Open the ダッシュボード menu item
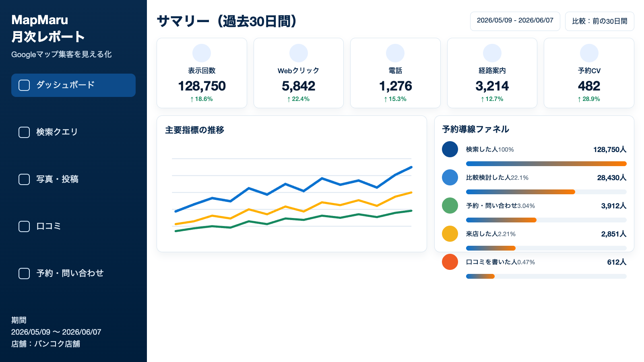This screenshot has width=644, height=362. coord(73,85)
